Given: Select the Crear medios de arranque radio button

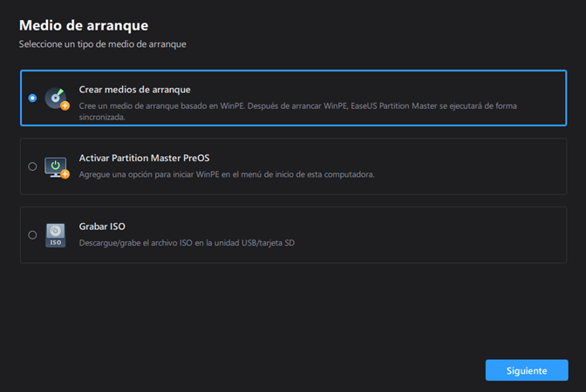Looking at the screenshot, I should pos(32,98).
